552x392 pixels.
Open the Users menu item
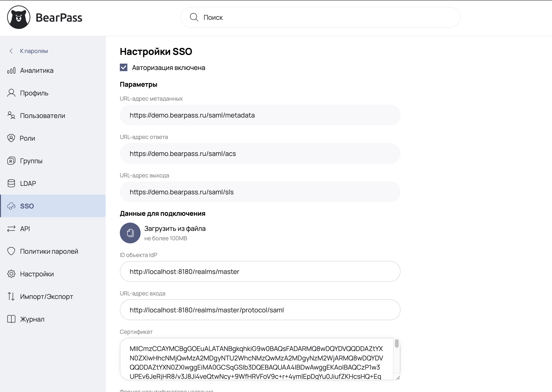(x=42, y=116)
